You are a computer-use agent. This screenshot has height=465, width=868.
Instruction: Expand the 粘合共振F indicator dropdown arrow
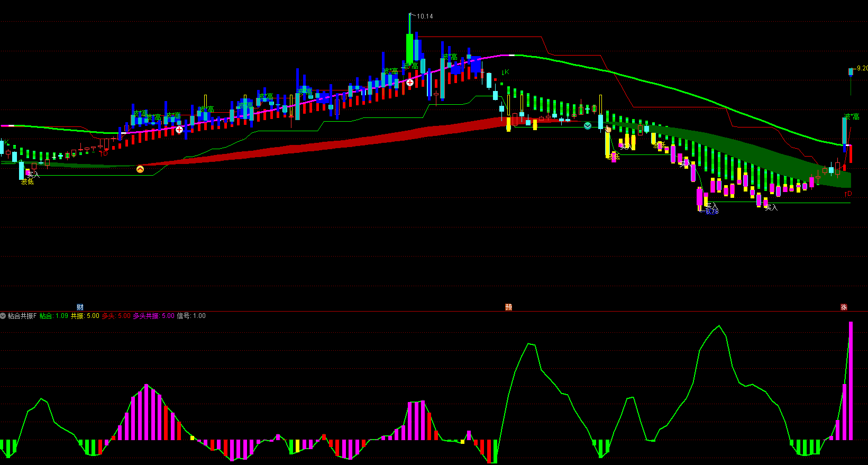click(x=3, y=316)
